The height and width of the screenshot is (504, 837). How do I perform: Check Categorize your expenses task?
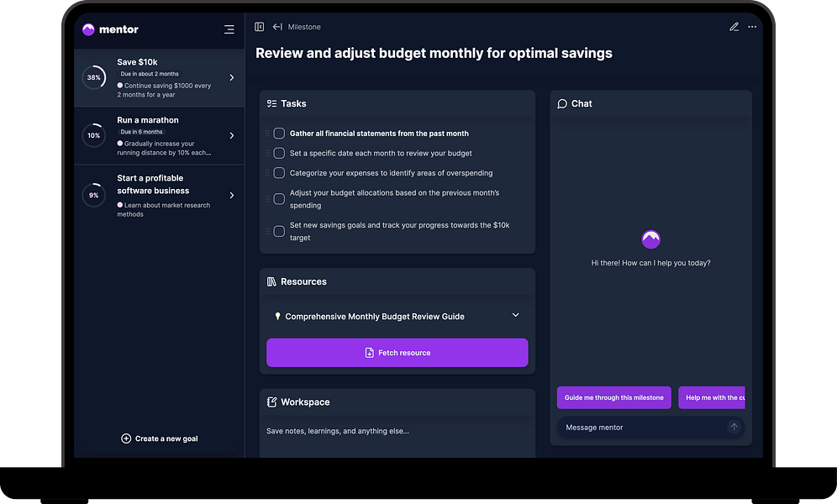(279, 173)
